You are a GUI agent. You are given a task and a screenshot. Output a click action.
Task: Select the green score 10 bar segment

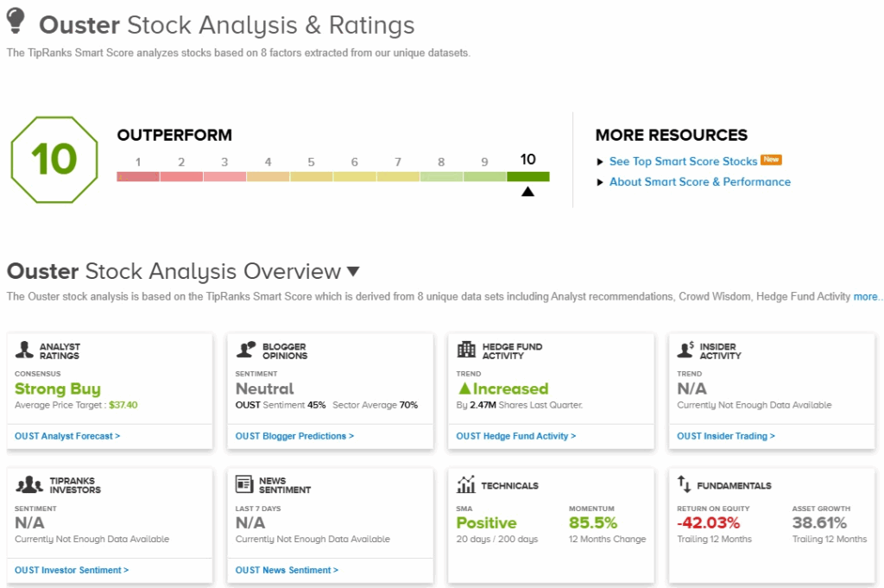point(527,176)
